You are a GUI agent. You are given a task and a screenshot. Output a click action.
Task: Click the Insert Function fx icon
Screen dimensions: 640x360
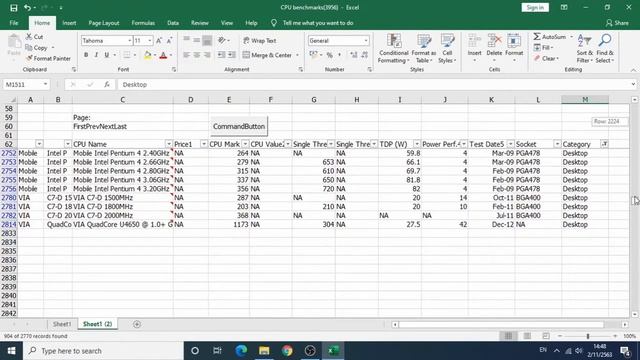point(107,84)
